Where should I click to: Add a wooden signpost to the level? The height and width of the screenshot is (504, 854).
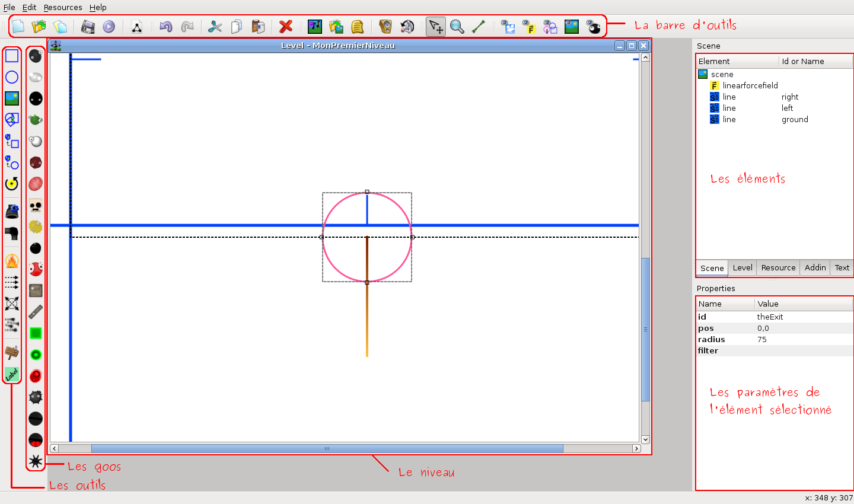[x=12, y=353]
